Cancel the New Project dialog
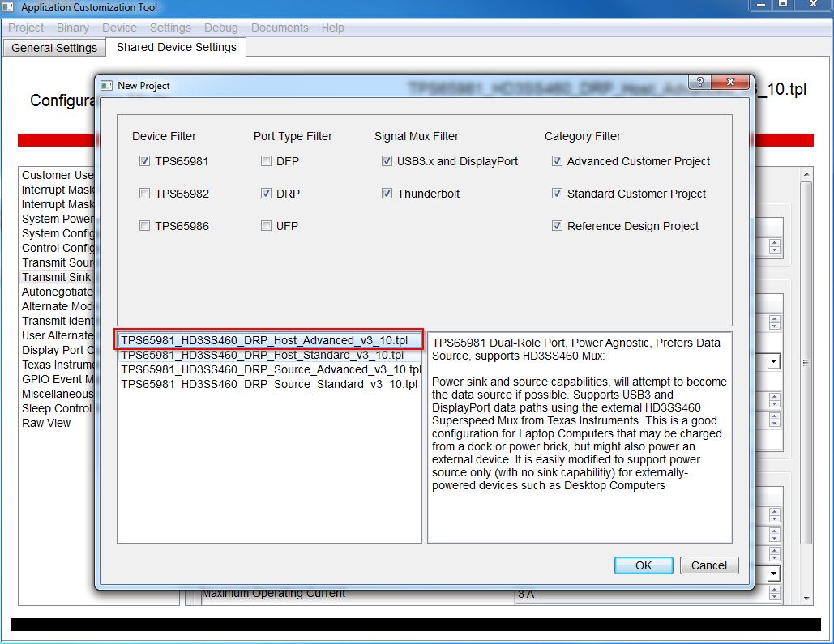The image size is (834, 644). [x=709, y=565]
